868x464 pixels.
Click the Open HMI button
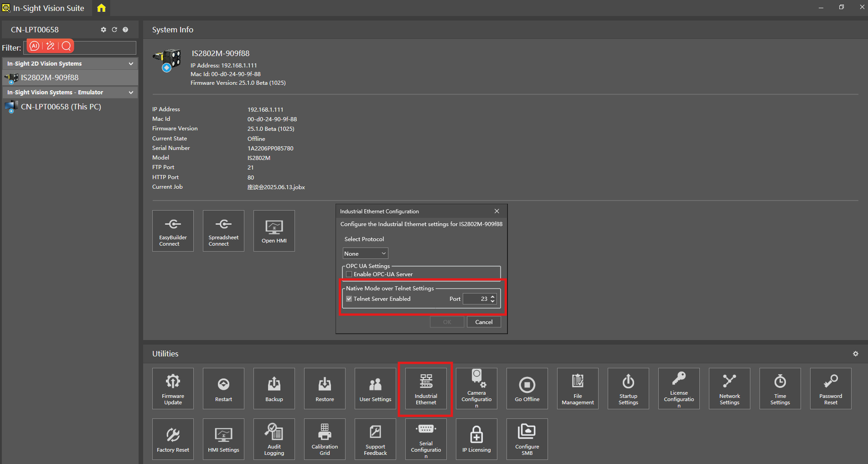click(274, 231)
